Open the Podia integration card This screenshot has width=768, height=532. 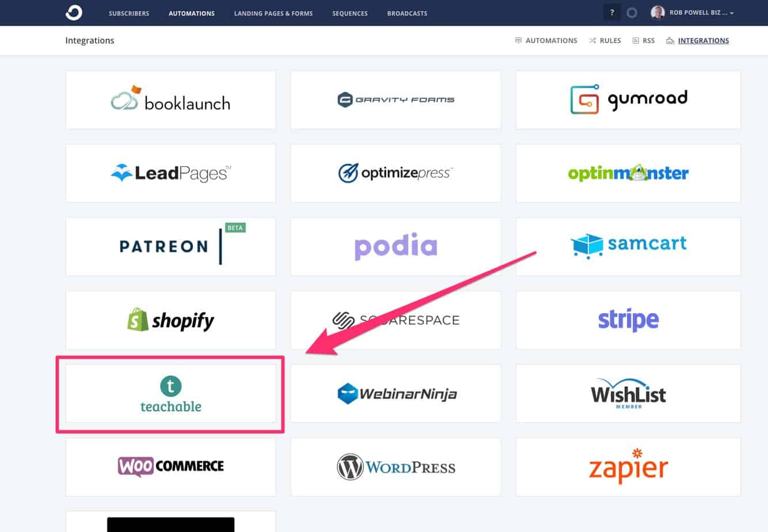click(x=396, y=246)
